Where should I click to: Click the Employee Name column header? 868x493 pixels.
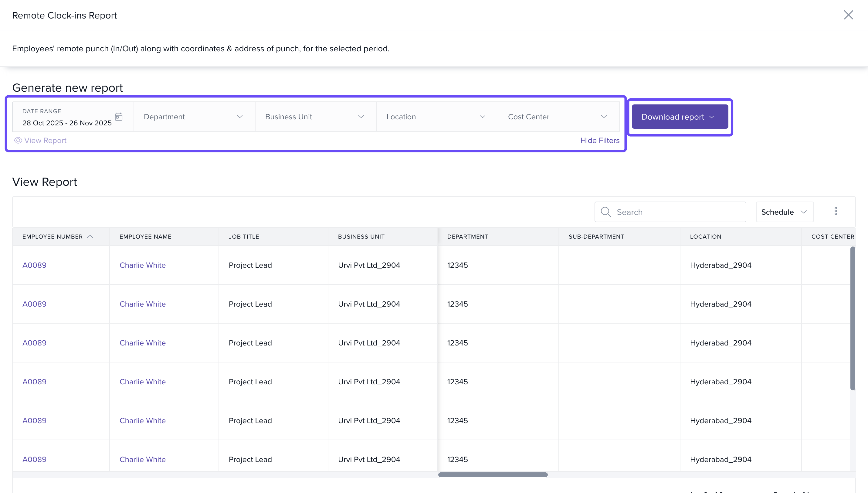(x=145, y=237)
